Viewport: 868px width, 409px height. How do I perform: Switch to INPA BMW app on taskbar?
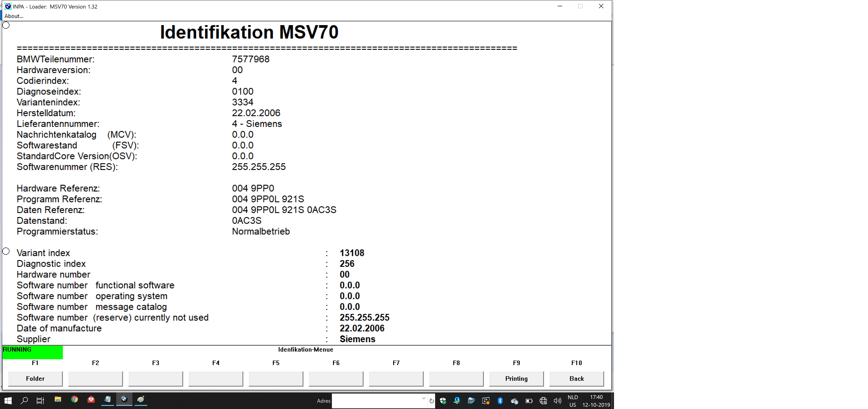click(124, 400)
